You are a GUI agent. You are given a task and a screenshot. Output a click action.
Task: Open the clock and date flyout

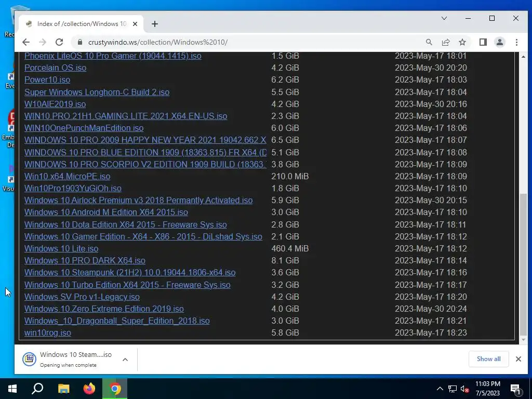(487, 389)
